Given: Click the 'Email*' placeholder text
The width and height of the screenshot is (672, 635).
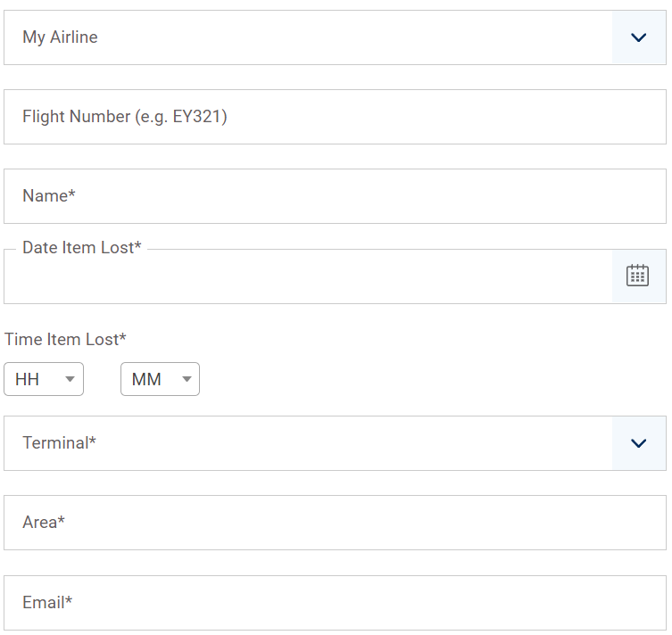Looking at the screenshot, I should click(x=47, y=603).
